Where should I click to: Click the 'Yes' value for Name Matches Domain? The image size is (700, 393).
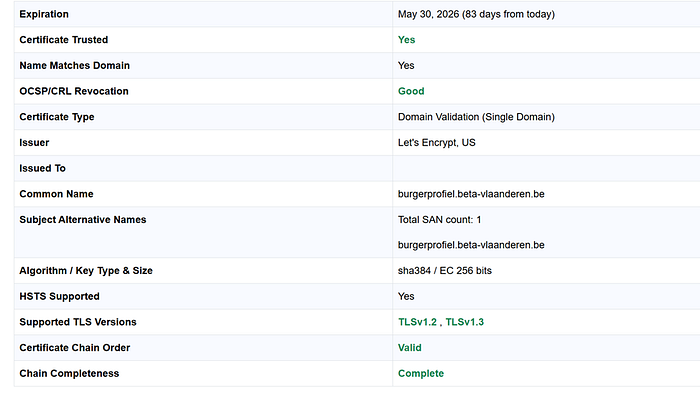coord(406,66)
